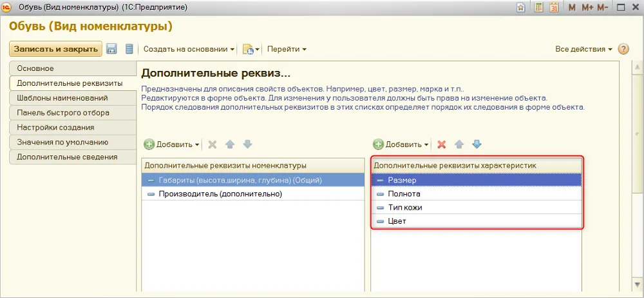Screen dimensions: 644x298
Task: Open the Дополнительные сведения tab
Action: pos(73,157)
